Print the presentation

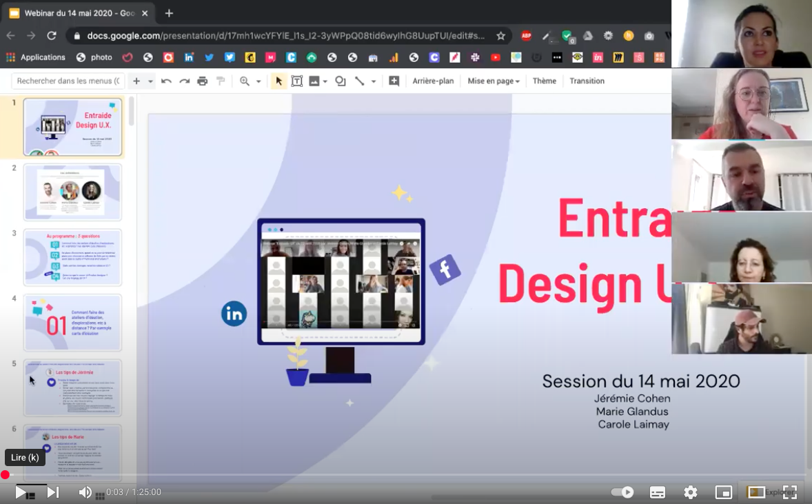(x=203, y=81)
